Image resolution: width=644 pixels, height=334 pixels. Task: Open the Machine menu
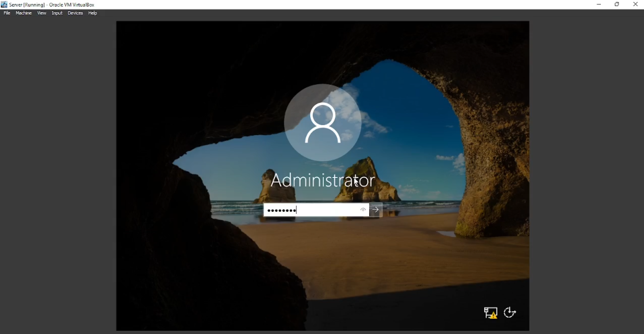pyautogui.click(x=23, y=13)
